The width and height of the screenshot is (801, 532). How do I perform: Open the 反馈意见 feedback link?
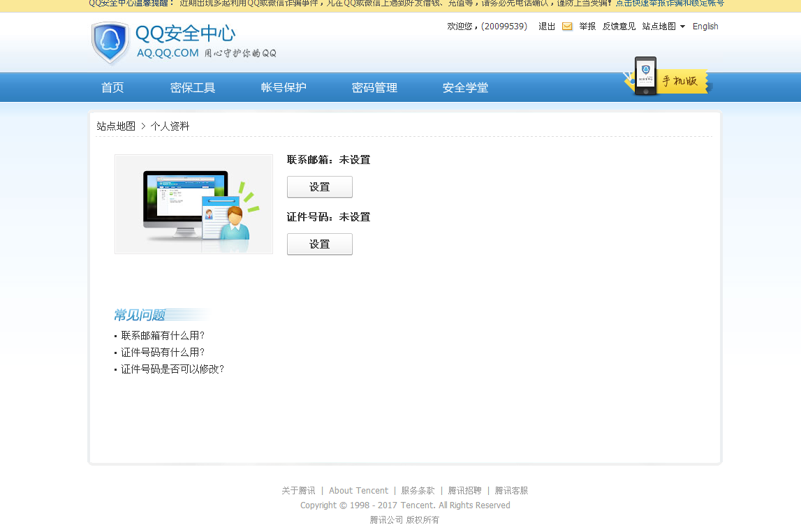pos(619,27)
